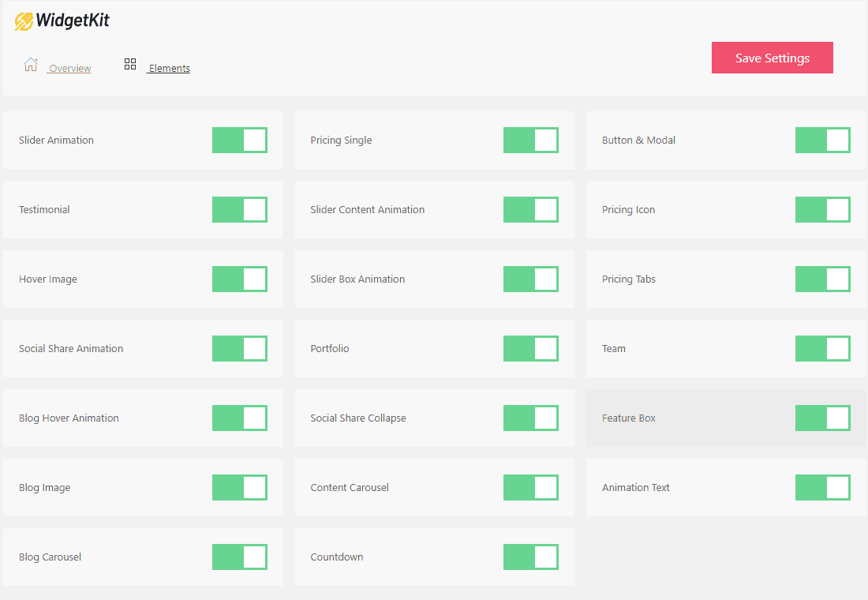Click the home icon beside Overview
This screenshot has height=600, width=868.
[30, 65]
